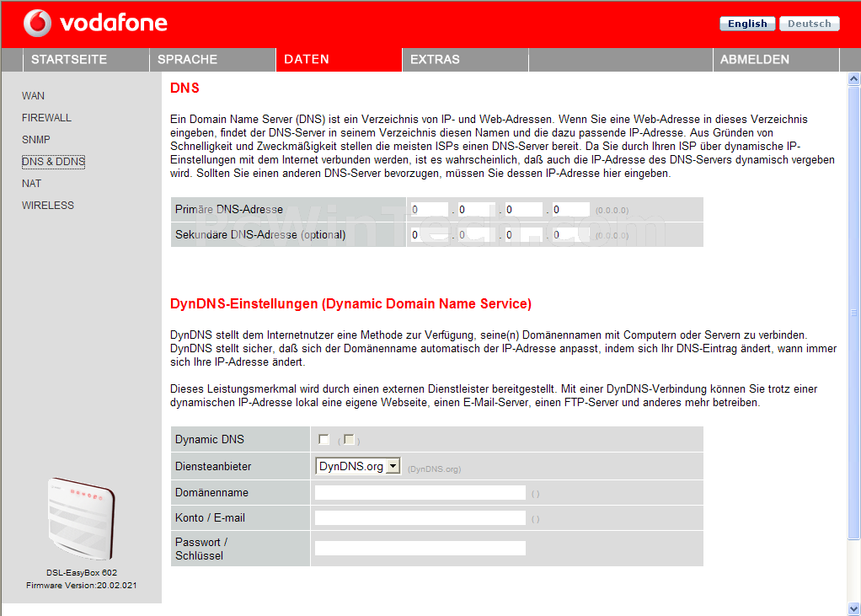Image resolution: width=861 pixels, height=616 pixels.
Task: Focus second octet of Sekundäre DNS-Adresse
Action: (477, 235)
